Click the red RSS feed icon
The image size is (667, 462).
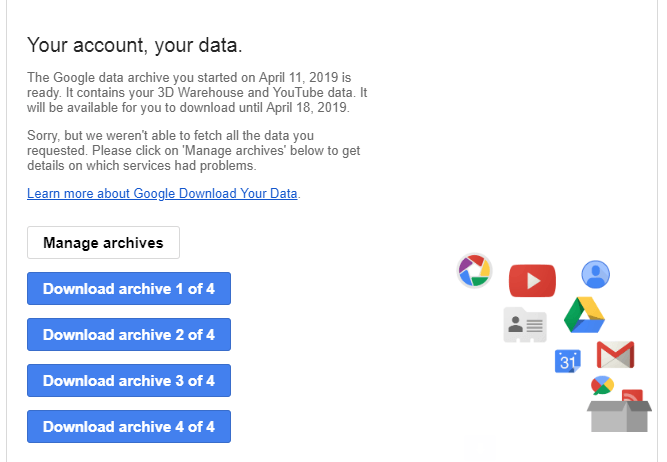pos(631,396)
